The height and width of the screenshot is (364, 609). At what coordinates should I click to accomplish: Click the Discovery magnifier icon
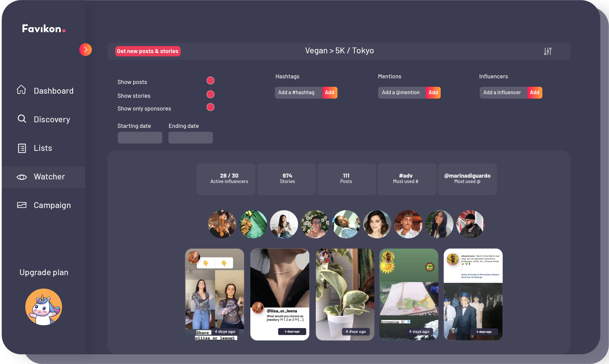click(x=22, y=119)
